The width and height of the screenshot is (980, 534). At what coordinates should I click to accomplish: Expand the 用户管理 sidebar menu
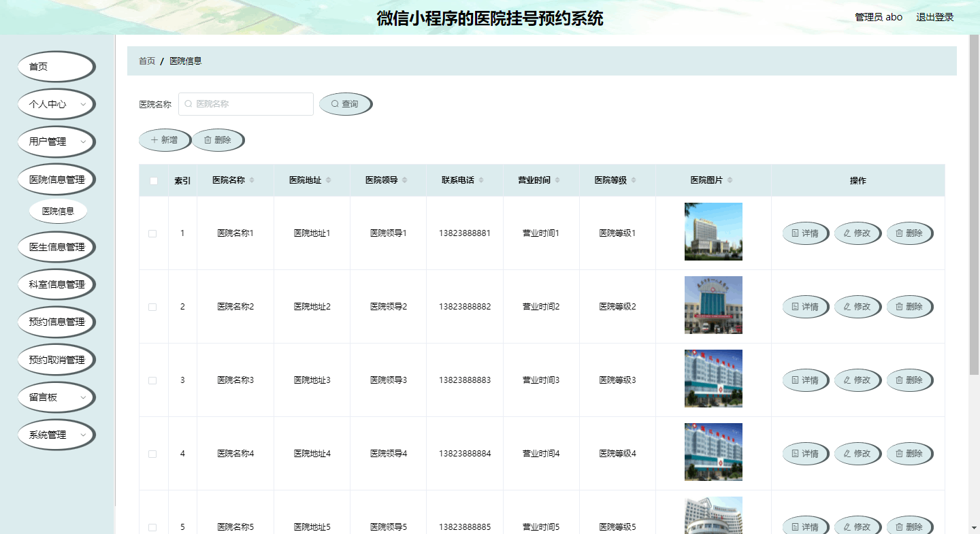tap(56, 141)
